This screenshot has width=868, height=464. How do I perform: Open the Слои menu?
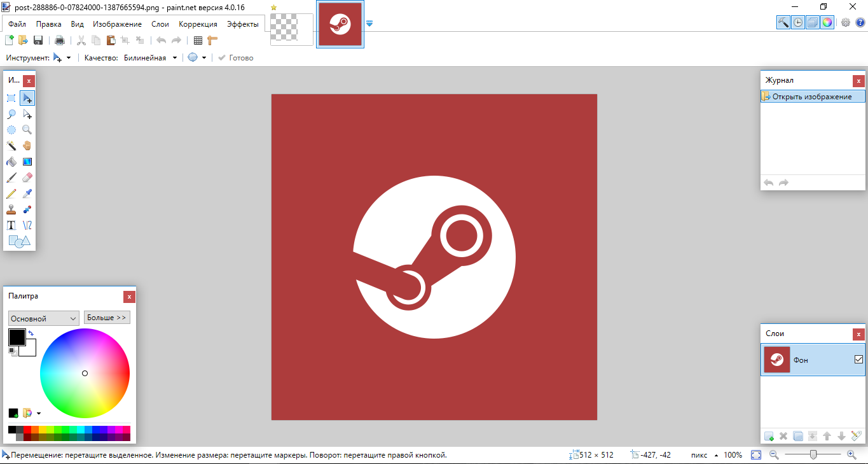[160, 24]
